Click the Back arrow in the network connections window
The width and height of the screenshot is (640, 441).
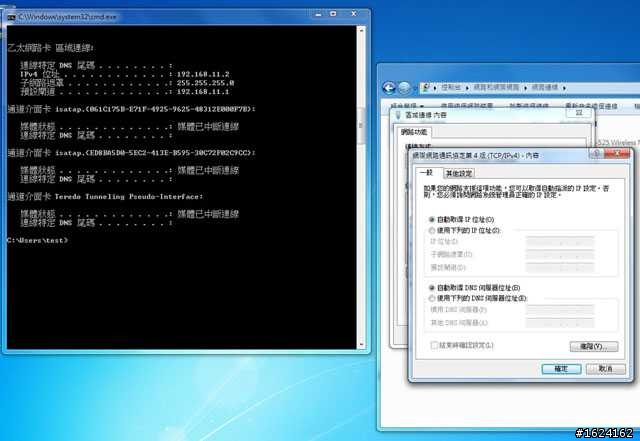click(389, 88)
